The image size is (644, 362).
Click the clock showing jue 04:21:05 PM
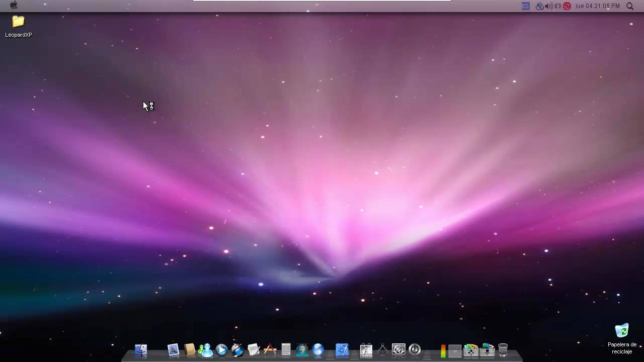[597, 6]
